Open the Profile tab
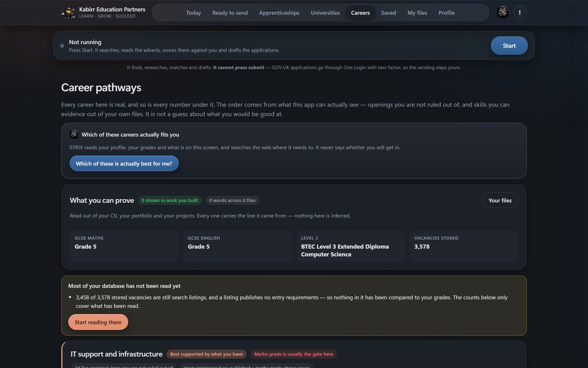Viewport: 588px width, 368px height. [447, 13]
